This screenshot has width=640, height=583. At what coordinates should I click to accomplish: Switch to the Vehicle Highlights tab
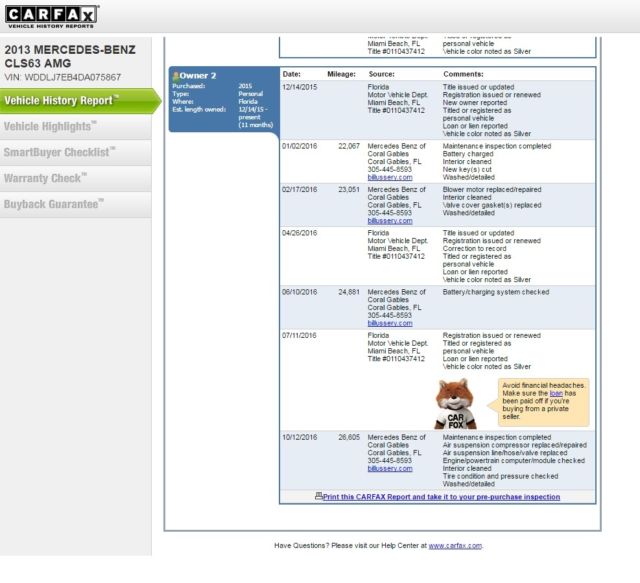point(51,127)
